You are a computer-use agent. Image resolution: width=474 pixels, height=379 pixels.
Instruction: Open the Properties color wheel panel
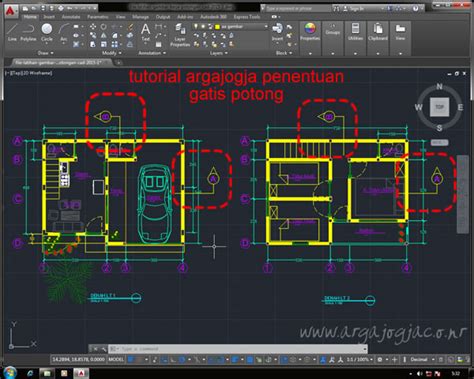click(310, 33)
